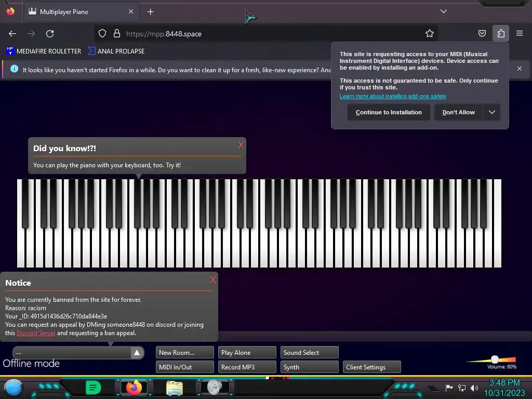Bookmark this page with the star icon
The height and width of the screenshot is (399, 532).
(x=430, y=34)
